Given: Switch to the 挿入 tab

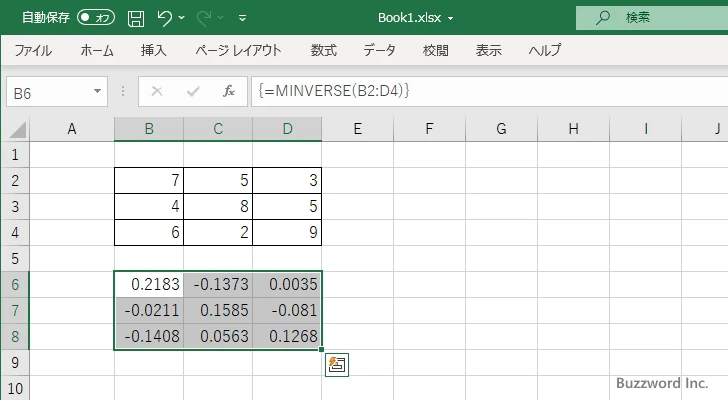Looking at the screenshot, I should [154, 50].
